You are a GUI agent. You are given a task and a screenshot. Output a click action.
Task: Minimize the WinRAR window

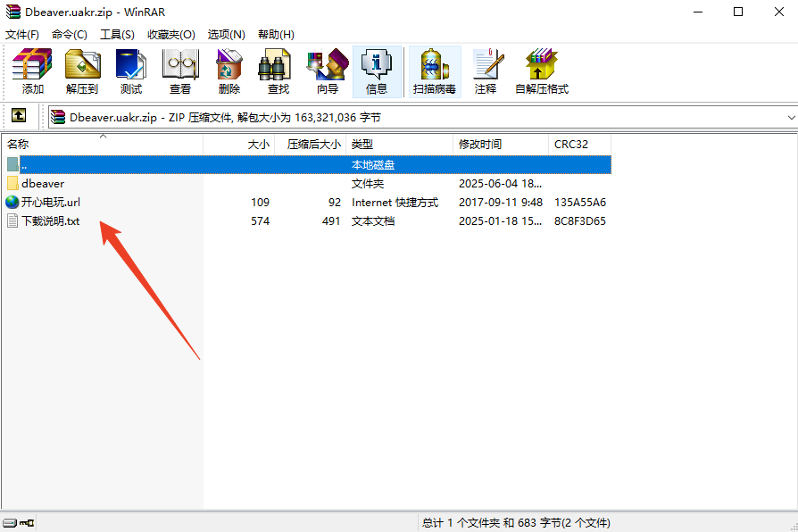[698, 12]
